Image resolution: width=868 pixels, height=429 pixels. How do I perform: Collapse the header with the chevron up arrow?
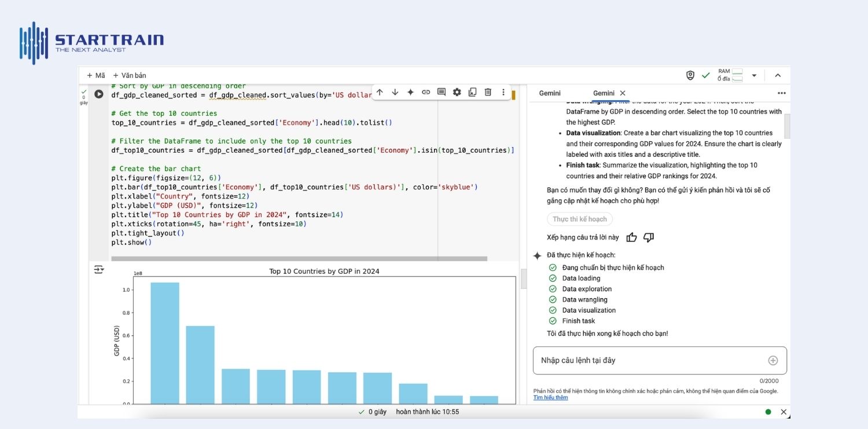click(x=778, y=75)
